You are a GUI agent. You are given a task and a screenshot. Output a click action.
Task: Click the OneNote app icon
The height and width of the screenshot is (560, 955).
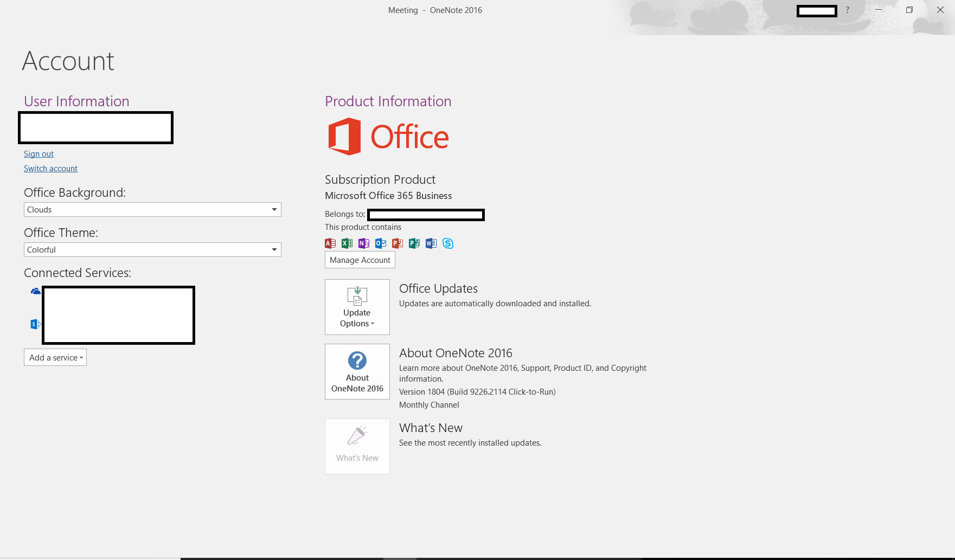(x=364, y=243)
